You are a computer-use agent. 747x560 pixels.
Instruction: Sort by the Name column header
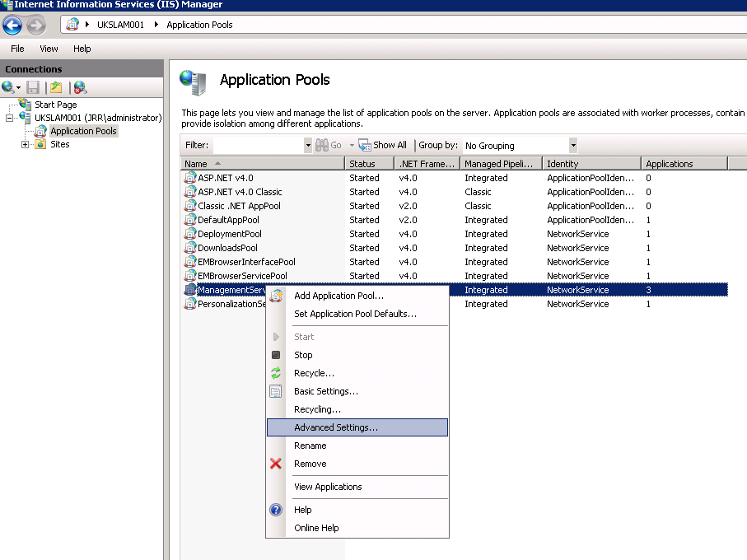[x=262, y=163]
